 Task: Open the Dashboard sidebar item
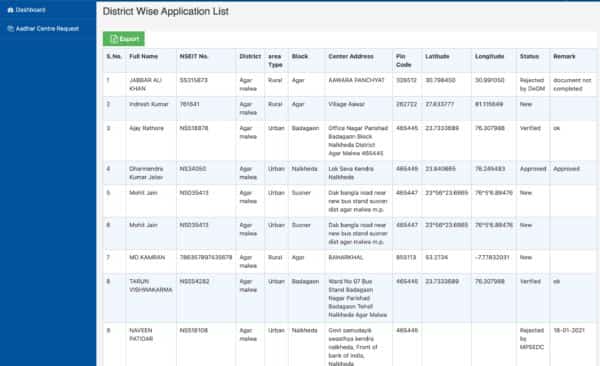point(26,10)
